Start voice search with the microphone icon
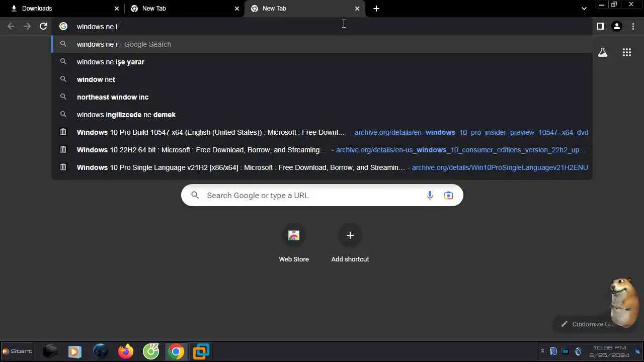The width and height of the screenshot is (644, 362). coord(430,196)
